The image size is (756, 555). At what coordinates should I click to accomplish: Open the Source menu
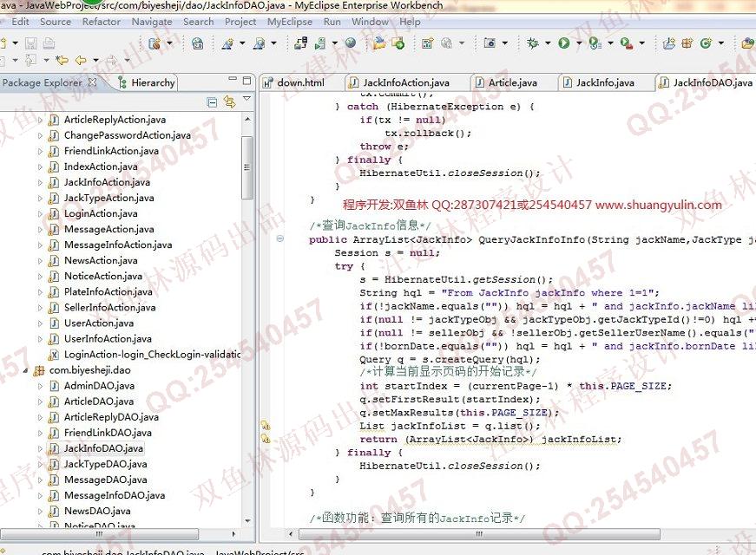coord(56,22)
